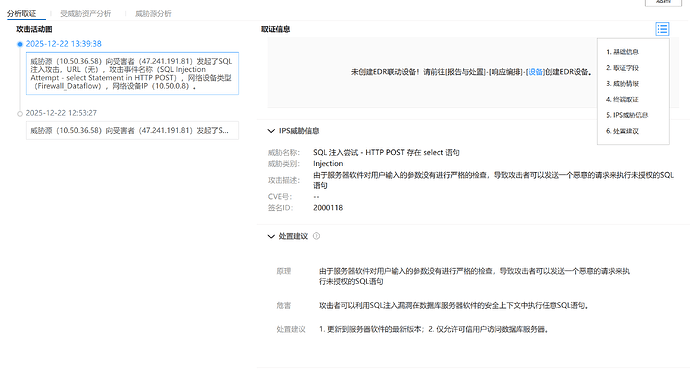Jump to outline item 4. 终端取证
Screen dimensions: 690x390
[x=622, y=99]
